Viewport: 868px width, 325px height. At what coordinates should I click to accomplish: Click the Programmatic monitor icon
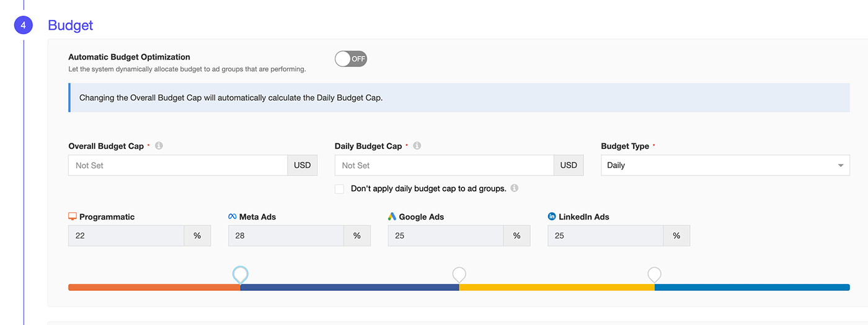73,216
